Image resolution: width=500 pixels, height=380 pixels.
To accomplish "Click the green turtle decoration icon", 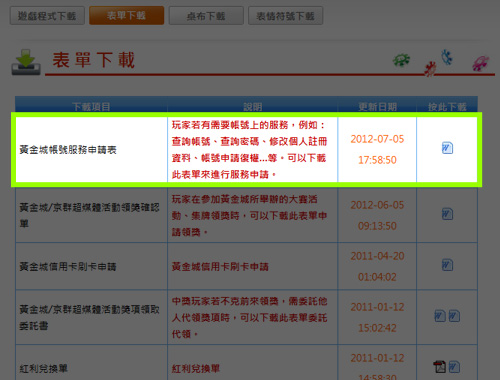I will [x=402, y=60].
